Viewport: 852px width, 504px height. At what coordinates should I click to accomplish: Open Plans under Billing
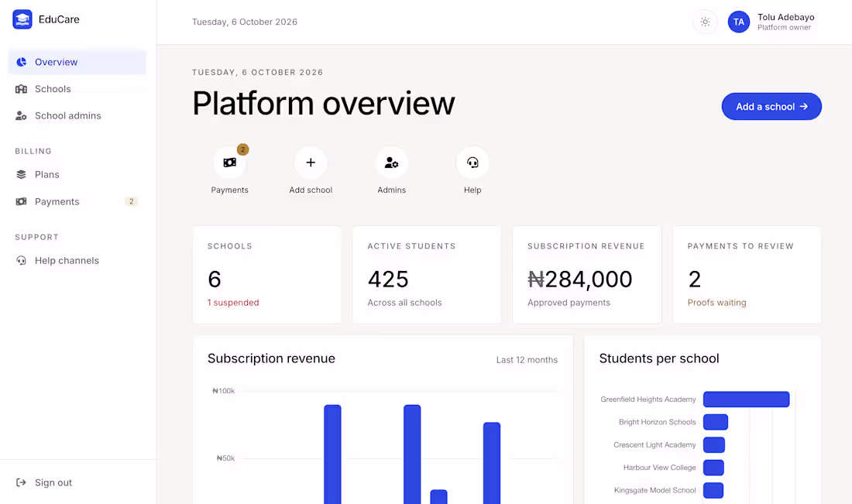click(x=77, y=174)
